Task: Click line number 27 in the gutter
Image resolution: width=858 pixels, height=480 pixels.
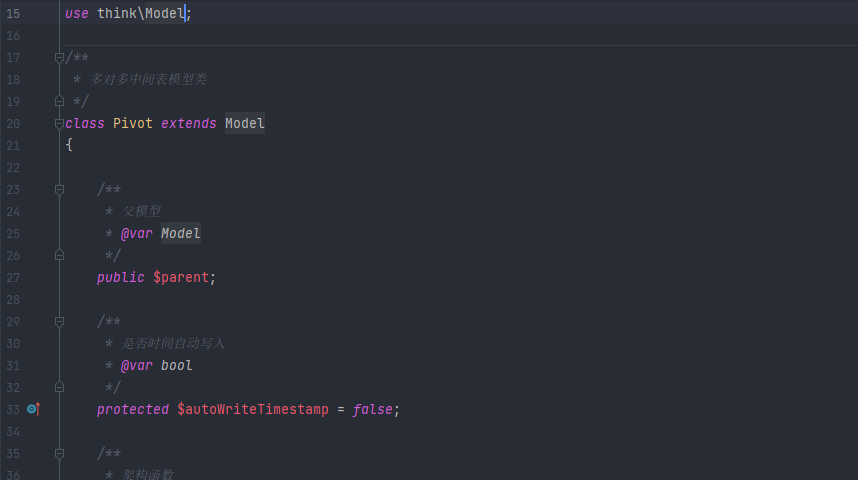Action: click(13, 277)
